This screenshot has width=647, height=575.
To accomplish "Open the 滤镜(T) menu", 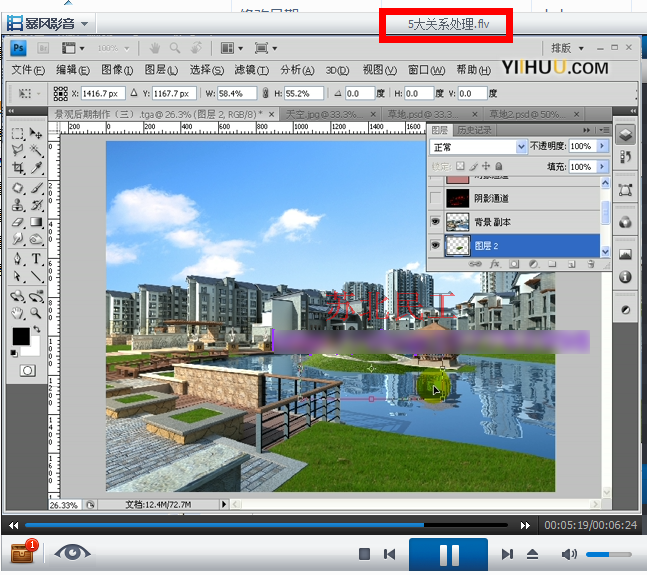I will click(x=251, y=70).
